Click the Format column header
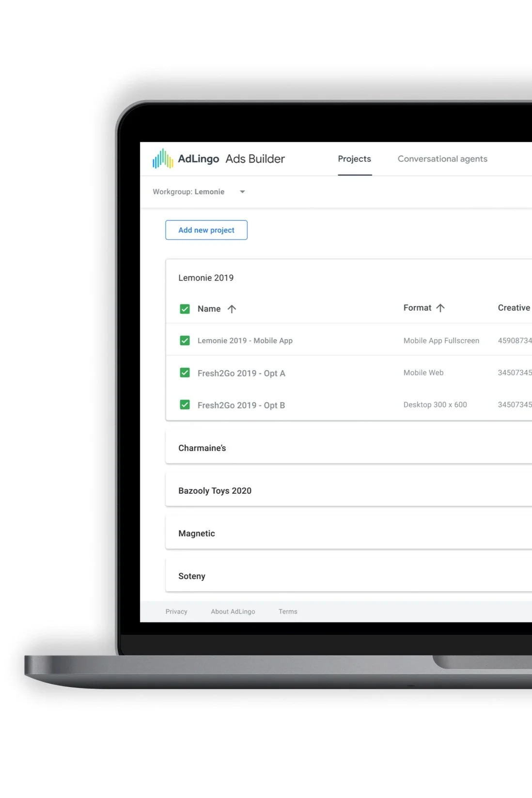This screenshot has height=798, width=532. [417, 308]
